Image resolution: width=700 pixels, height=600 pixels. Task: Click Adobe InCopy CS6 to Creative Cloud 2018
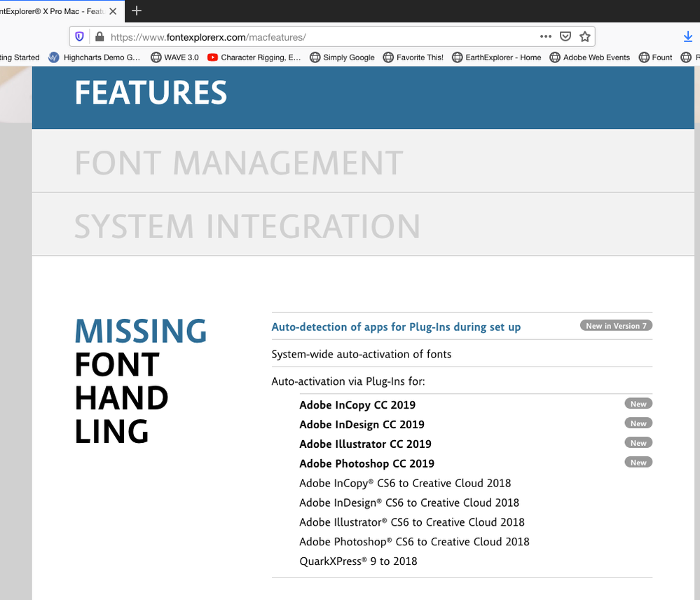tap(405, 484)
